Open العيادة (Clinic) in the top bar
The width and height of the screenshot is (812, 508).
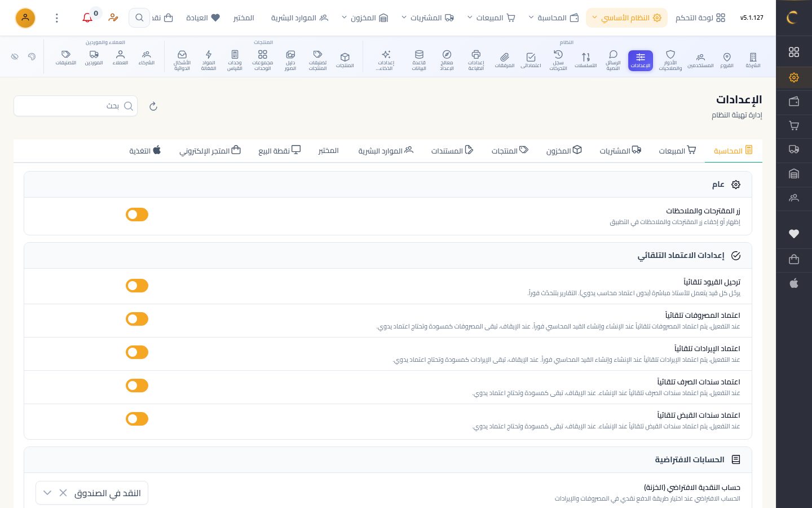coord(203,18)
